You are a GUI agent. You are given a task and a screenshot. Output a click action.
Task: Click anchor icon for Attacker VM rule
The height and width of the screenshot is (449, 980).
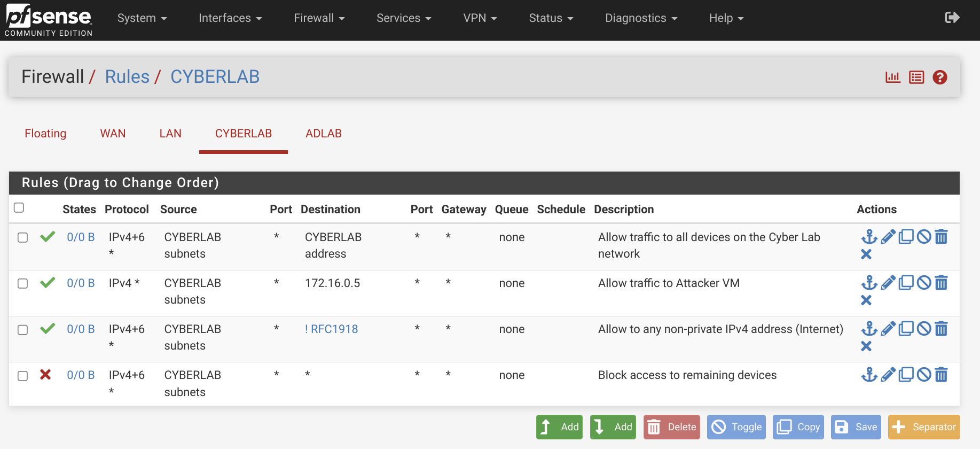(869, 283)
